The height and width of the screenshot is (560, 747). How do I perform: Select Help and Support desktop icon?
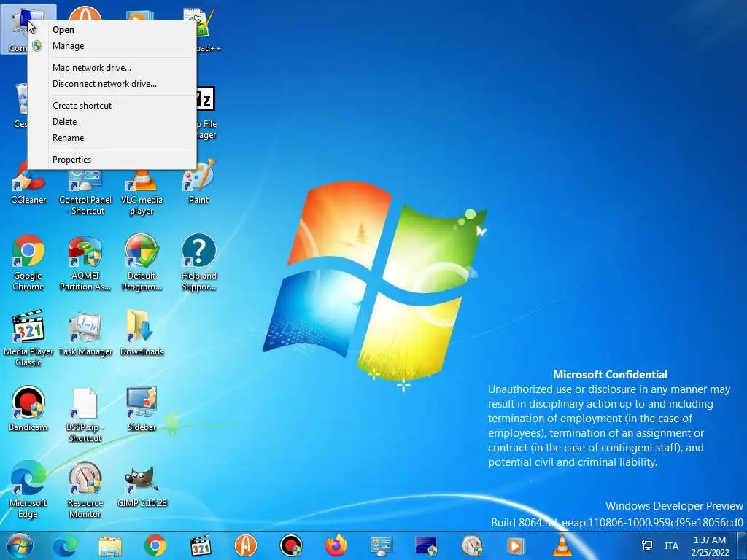tap(198, 262)
